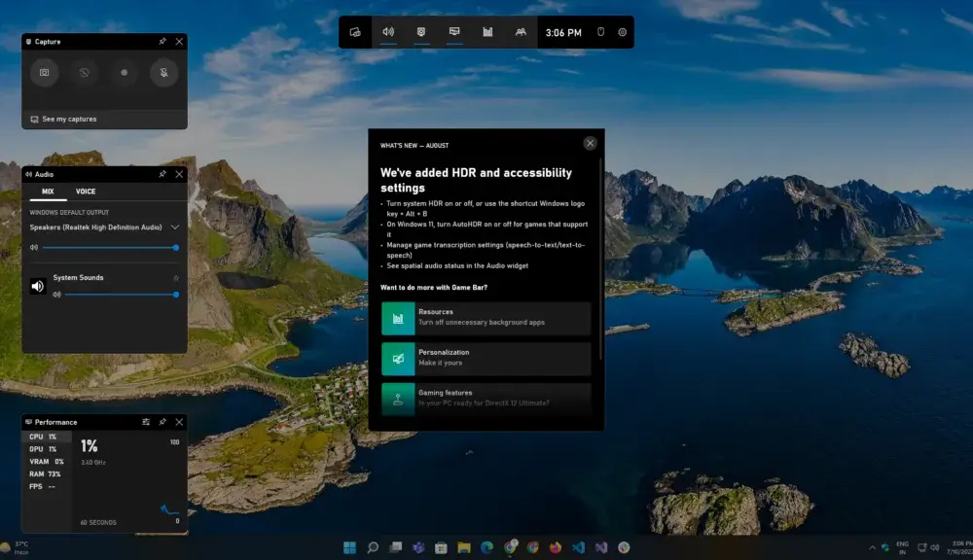Open the Personalization card
Viewport: 973px width, 560px height.
[486, 359]
